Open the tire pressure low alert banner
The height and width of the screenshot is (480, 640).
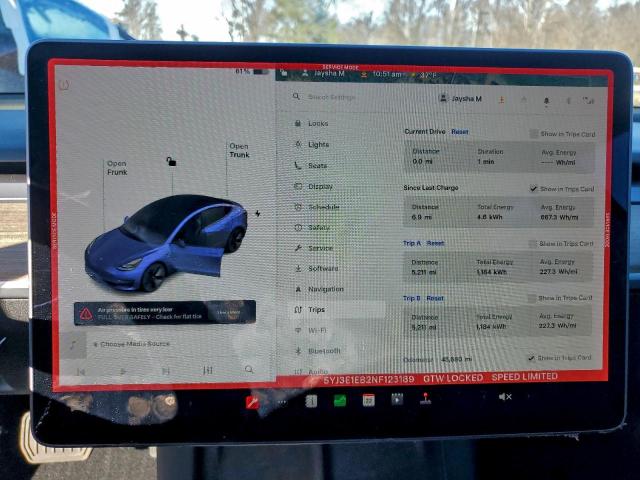[165, 313]
